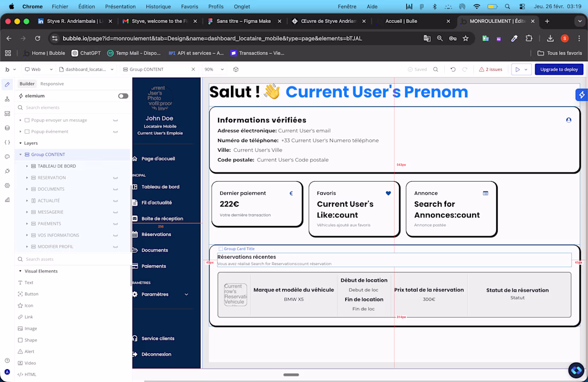The height and width of the screenshot is (382, 588).
Task: Click the blue lightning bolt icon on canvas edge
Action: [582, 95]
